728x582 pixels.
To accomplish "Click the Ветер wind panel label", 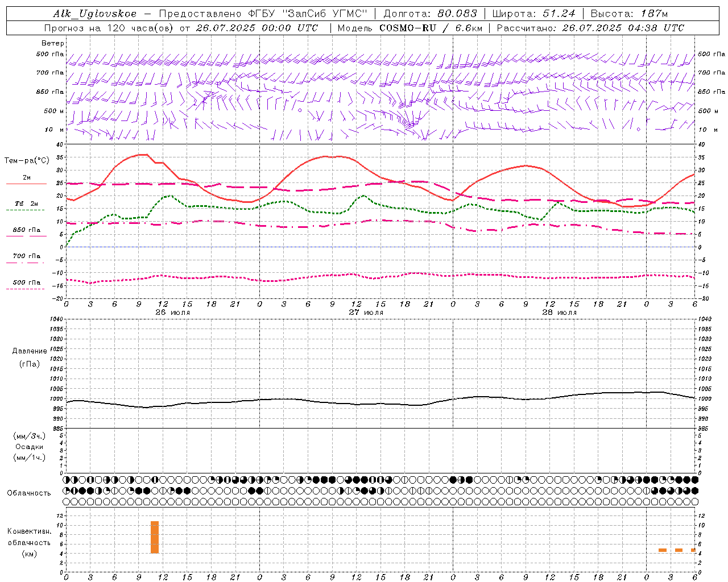I will [x=53, y=43].
